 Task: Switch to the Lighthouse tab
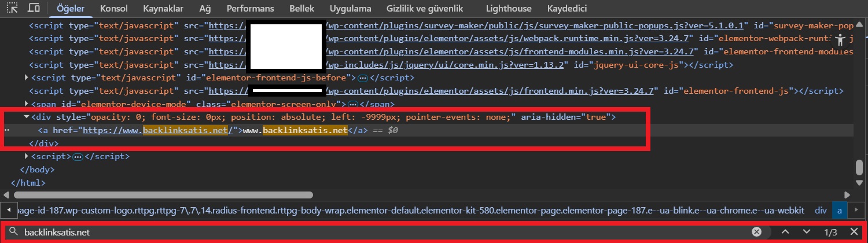click(509, 9)
